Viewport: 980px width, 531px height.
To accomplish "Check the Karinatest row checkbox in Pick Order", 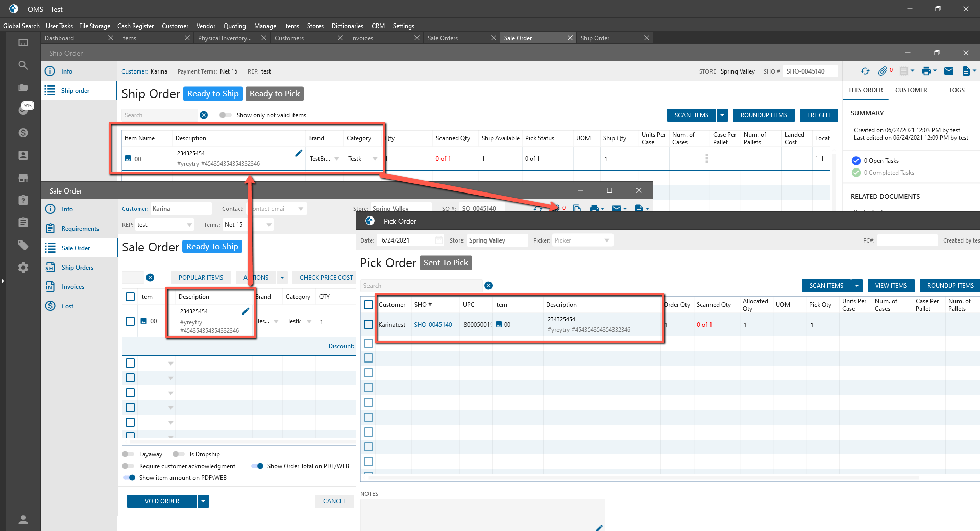I will (x=369, y=324).
